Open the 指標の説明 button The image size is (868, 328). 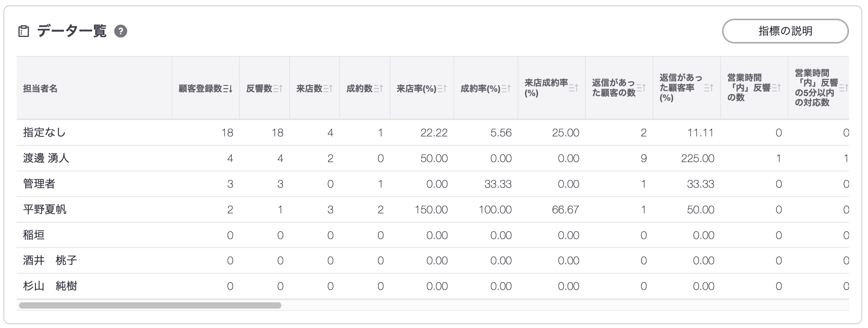point(785,31)
